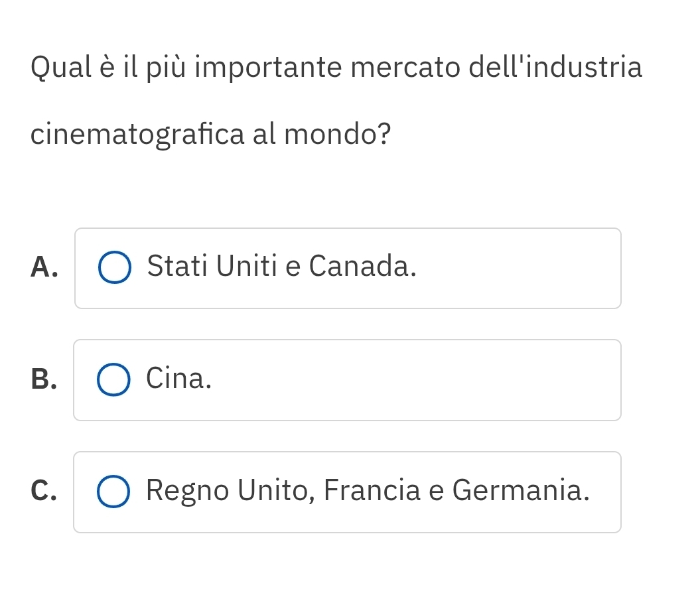Click the 'Regno Unito, Francia e Germania.' answer text
700x593 pixels.
[368, 492]
